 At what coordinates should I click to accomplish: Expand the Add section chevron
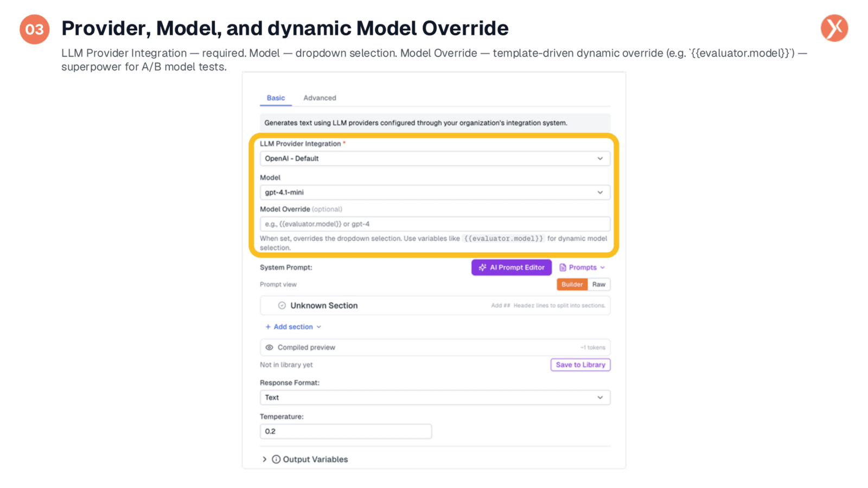(319, 327)
